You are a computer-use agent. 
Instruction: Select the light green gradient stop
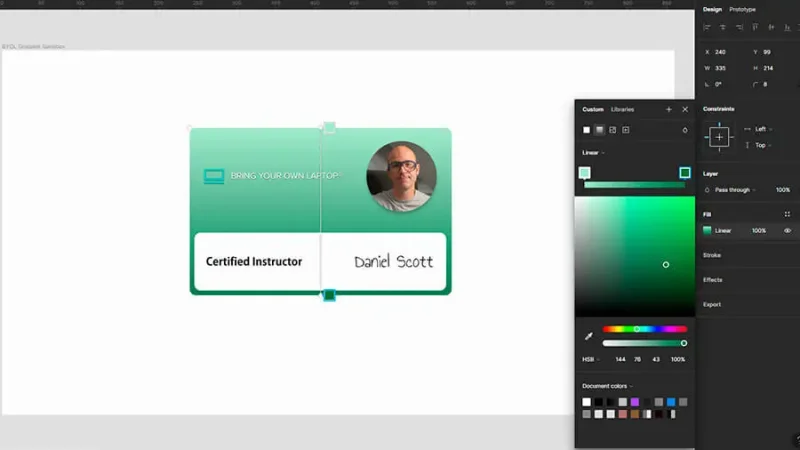(x=585, y=173)
